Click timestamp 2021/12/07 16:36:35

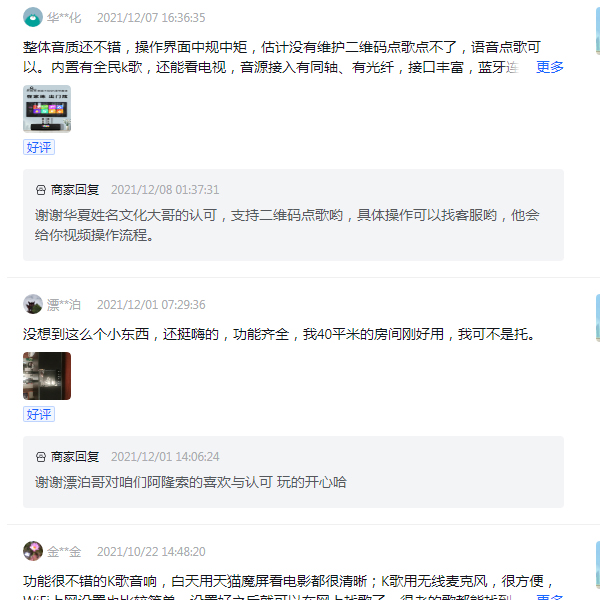[151, 18]
